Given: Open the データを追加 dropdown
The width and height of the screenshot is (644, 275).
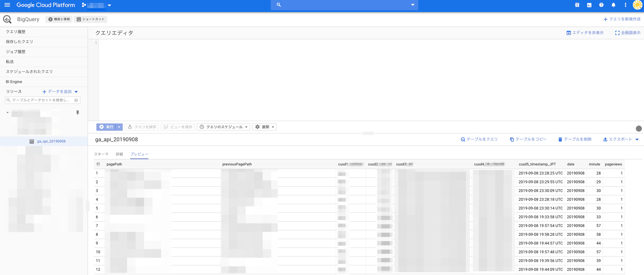Looking at the screenshot, I should [x=60, y=91].
